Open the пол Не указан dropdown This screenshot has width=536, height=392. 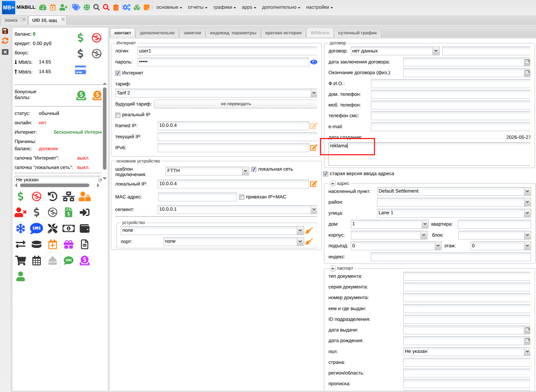(527, 352)
